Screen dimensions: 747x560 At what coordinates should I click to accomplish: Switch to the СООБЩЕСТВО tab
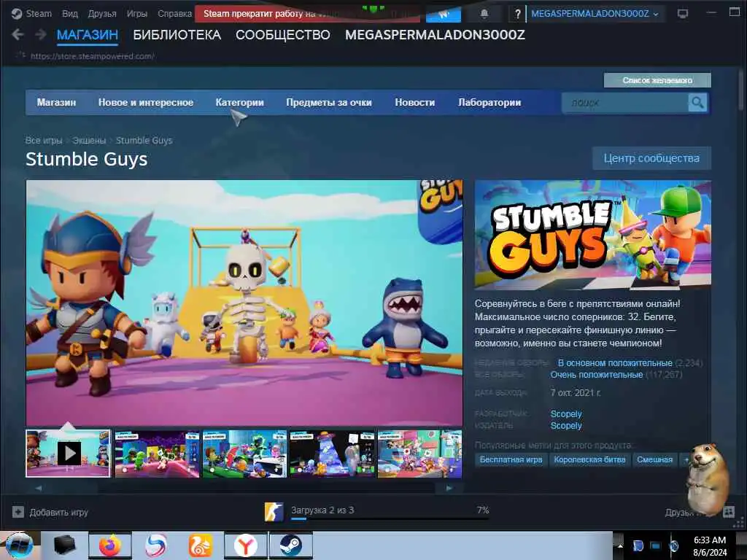[282, 35]
